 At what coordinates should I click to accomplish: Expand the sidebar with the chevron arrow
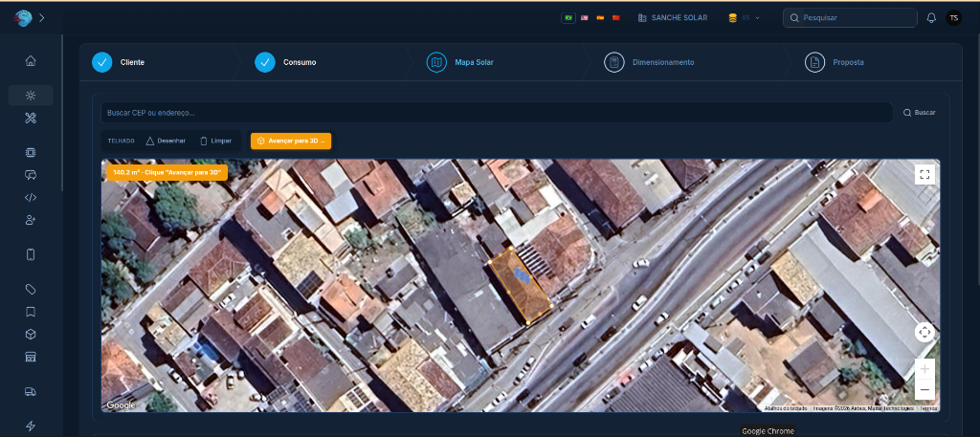point(42,18)
